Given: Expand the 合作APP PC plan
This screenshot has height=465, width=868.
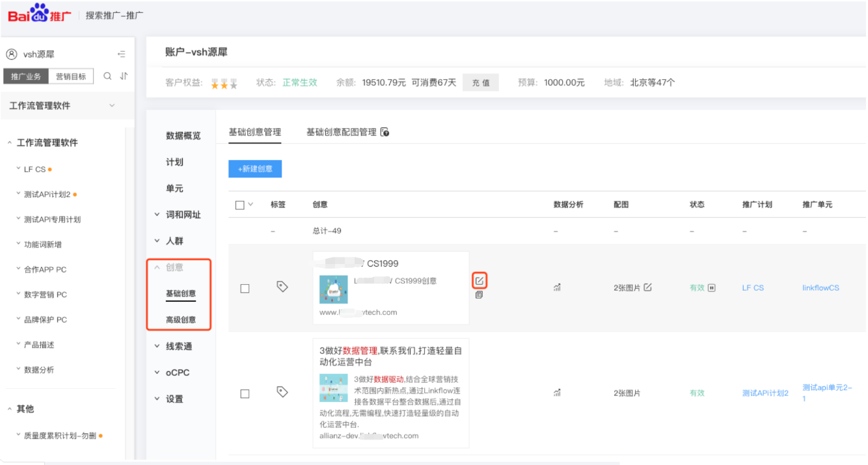Looking at the screenshot, I should coord(18,269).
